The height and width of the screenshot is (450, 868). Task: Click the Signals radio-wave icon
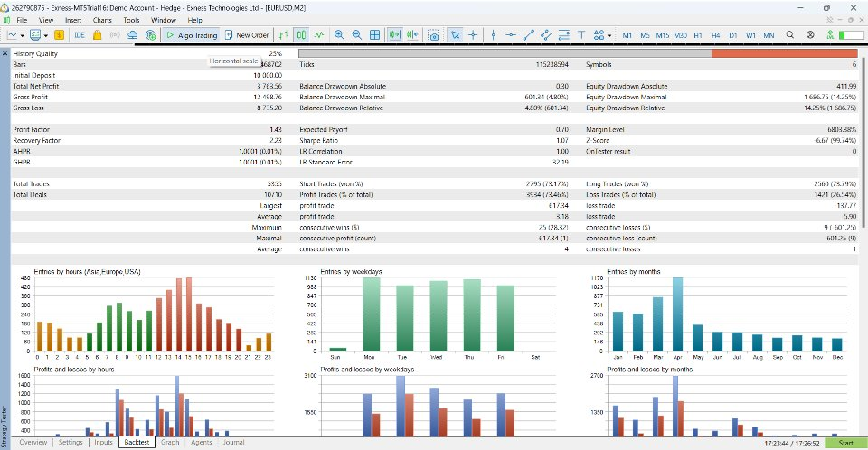(x=115, y=35)
